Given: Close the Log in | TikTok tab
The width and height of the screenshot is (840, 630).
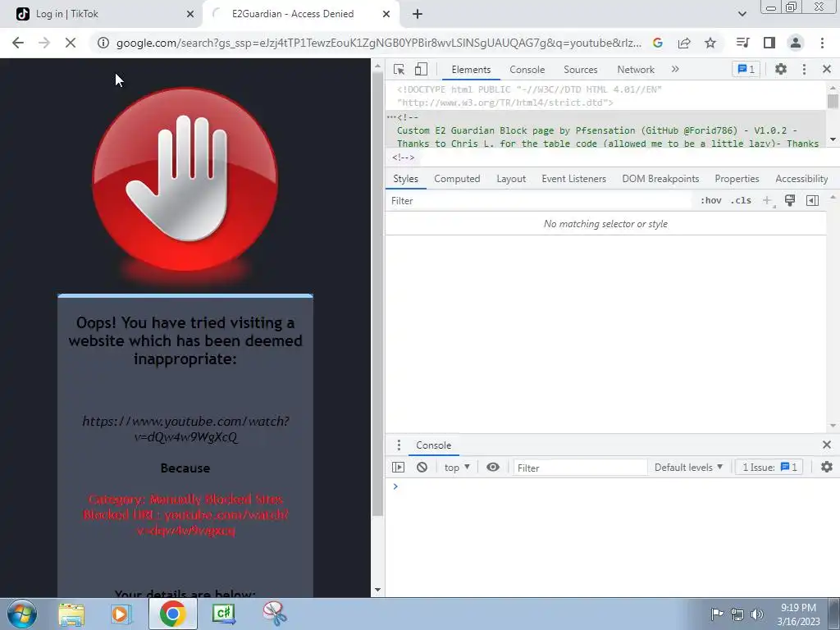Looking at the screenshot, I should coord(190,15).
